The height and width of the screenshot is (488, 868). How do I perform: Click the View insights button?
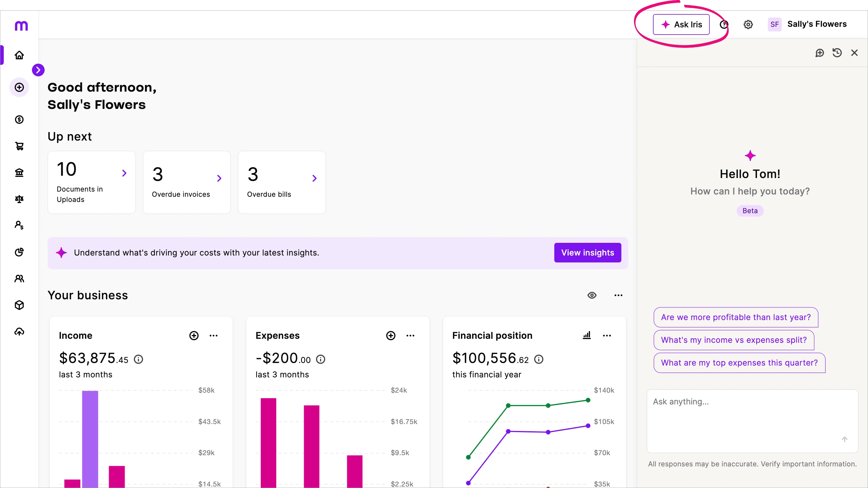pos(588,253)
